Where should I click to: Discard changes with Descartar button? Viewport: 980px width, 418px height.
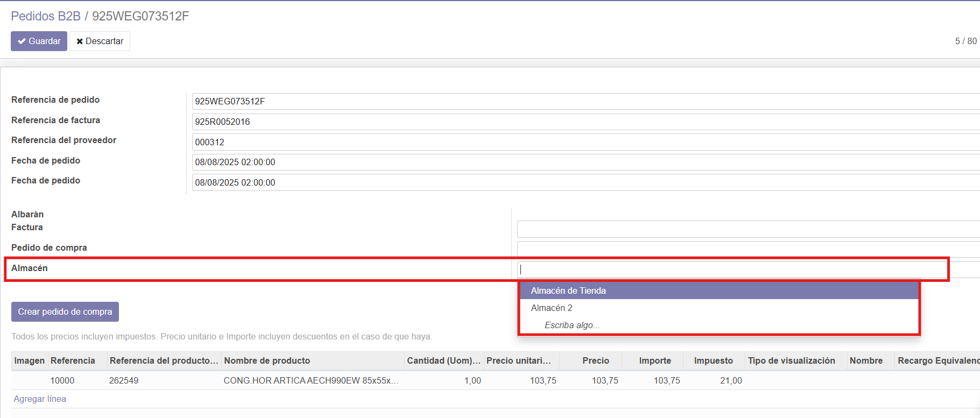tap(100, 41)
